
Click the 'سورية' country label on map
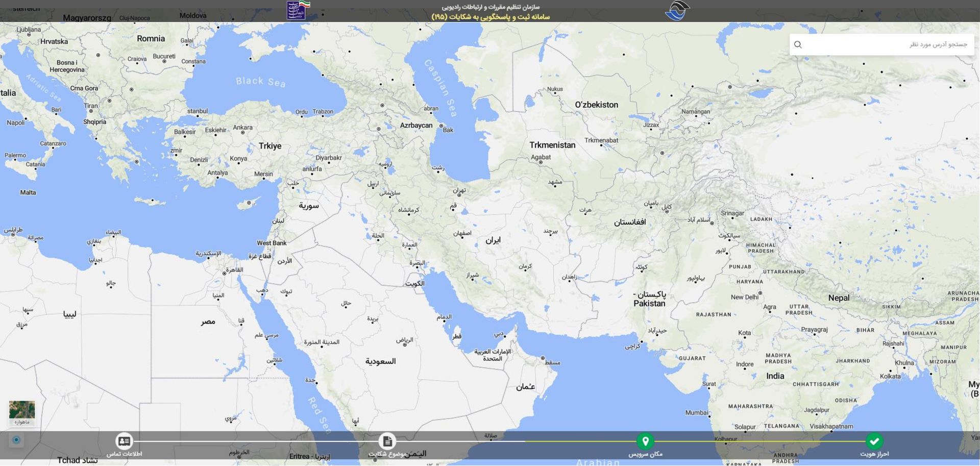309,206
